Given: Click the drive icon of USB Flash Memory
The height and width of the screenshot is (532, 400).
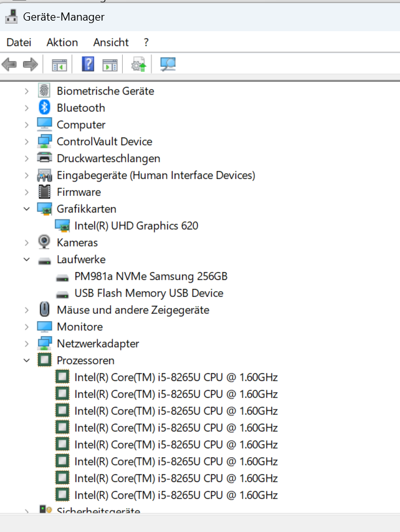Looking at the screenshot, I should [62, 295].
